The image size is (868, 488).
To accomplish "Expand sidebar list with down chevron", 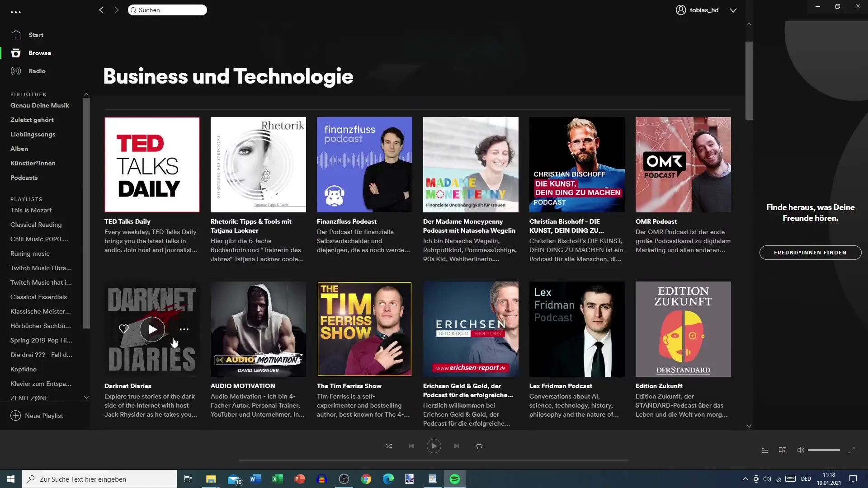I will (86, 398).
